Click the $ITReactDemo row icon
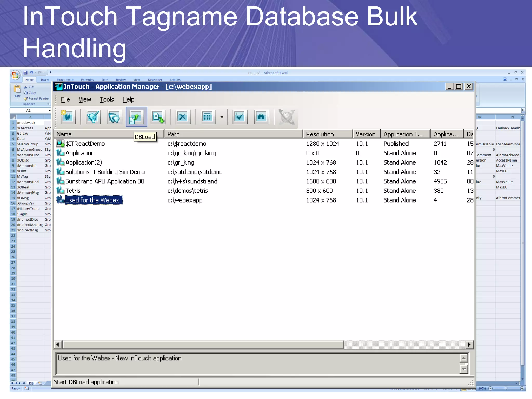Screen dimensions: 532x399 [x=60, y=143]
